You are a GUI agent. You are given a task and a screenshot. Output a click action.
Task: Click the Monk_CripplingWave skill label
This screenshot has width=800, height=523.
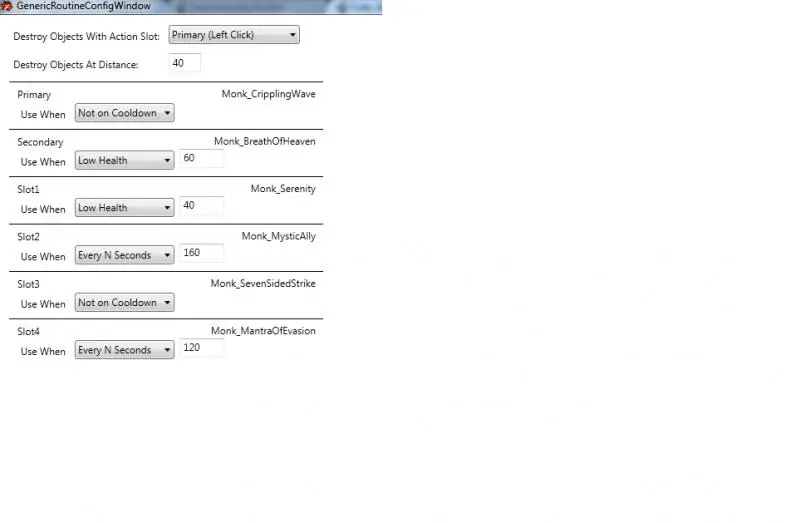268,94
